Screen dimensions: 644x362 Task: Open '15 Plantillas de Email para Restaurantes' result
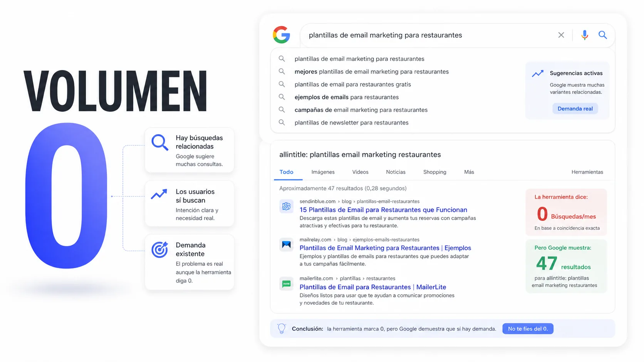point(383,210)
